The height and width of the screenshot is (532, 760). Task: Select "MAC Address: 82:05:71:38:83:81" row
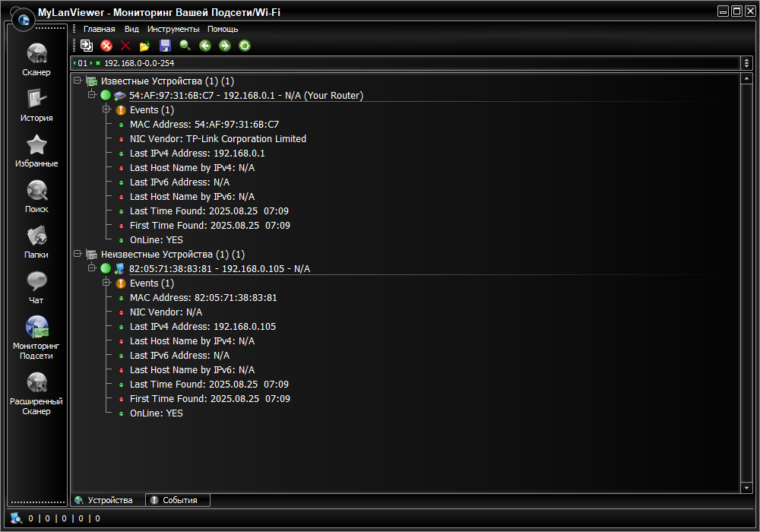203,298
